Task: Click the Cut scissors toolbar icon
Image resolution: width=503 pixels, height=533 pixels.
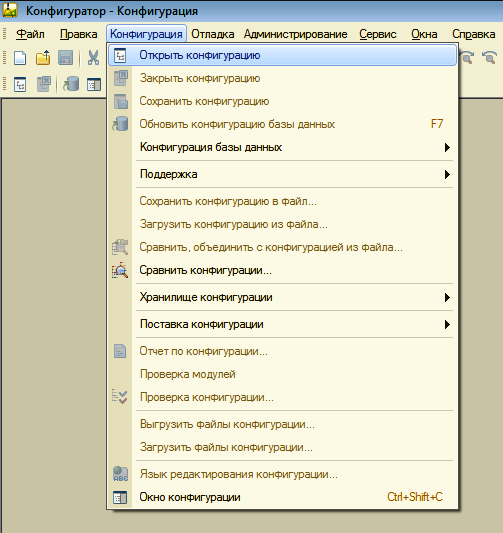Action: click(x=93, y=57)
